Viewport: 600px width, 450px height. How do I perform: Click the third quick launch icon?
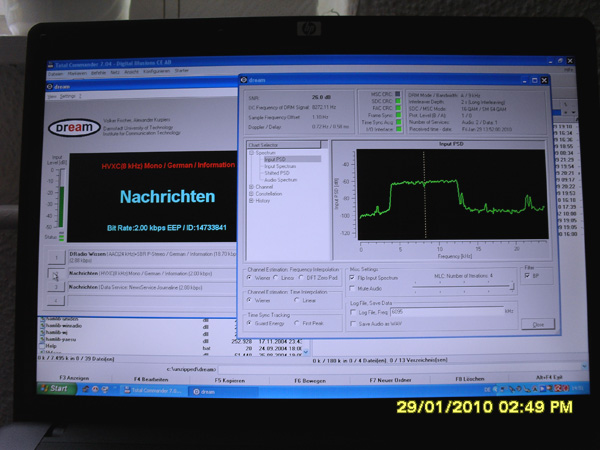tap(104, 390)
